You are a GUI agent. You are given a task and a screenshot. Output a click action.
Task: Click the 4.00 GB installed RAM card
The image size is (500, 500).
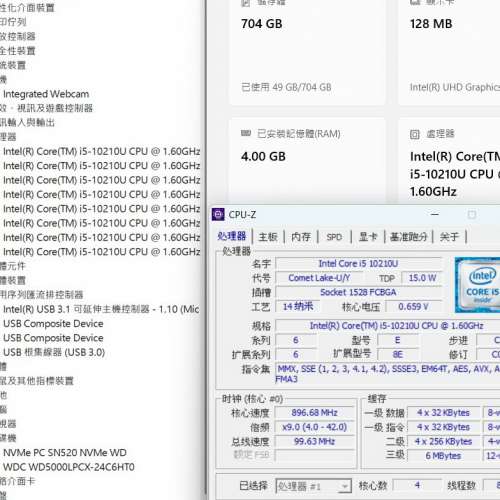tap(307, 160)
